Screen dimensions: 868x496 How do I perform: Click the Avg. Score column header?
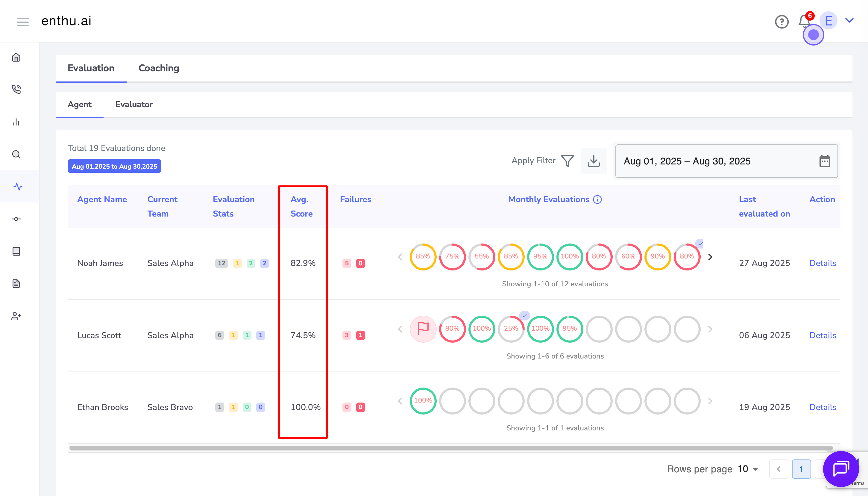pos(301,206)
